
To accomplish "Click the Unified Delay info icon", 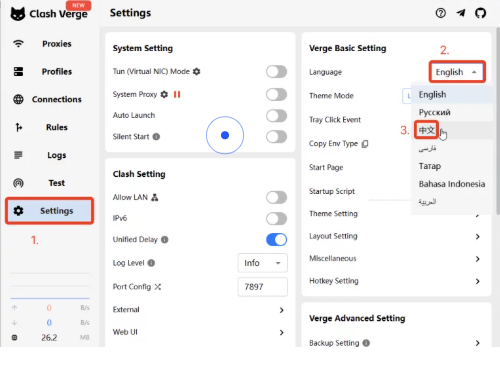I will (x=165, y=239).
